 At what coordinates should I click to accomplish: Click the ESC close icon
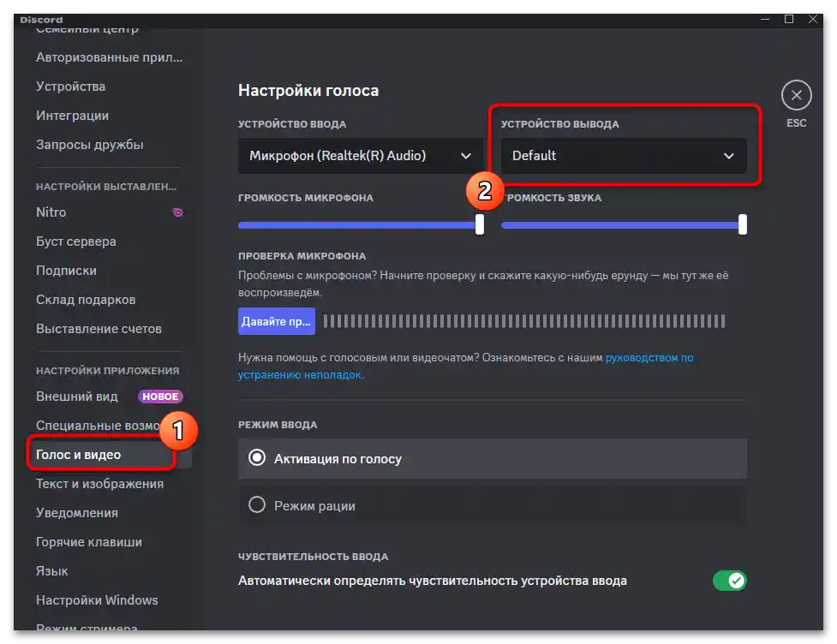(796, 95)
